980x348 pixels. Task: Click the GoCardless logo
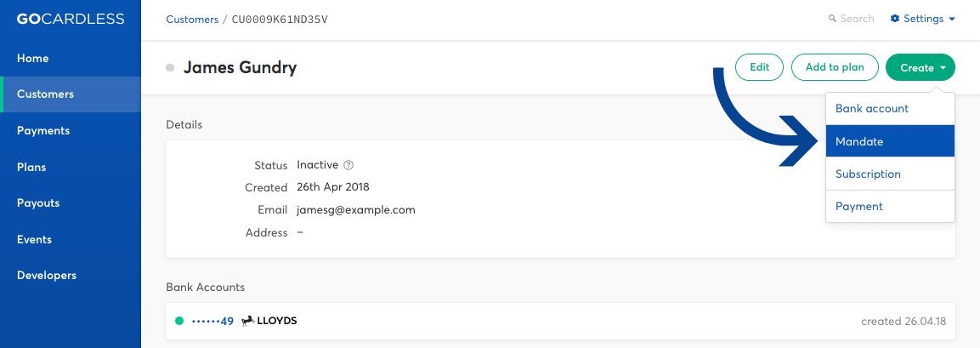click(x=71, y=19)
